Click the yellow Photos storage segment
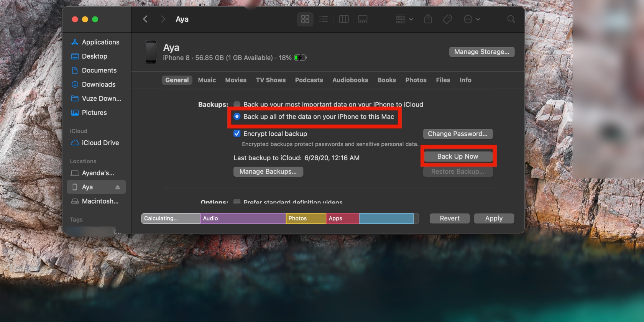Screen dimensions: 644x322 coord(306,219)
